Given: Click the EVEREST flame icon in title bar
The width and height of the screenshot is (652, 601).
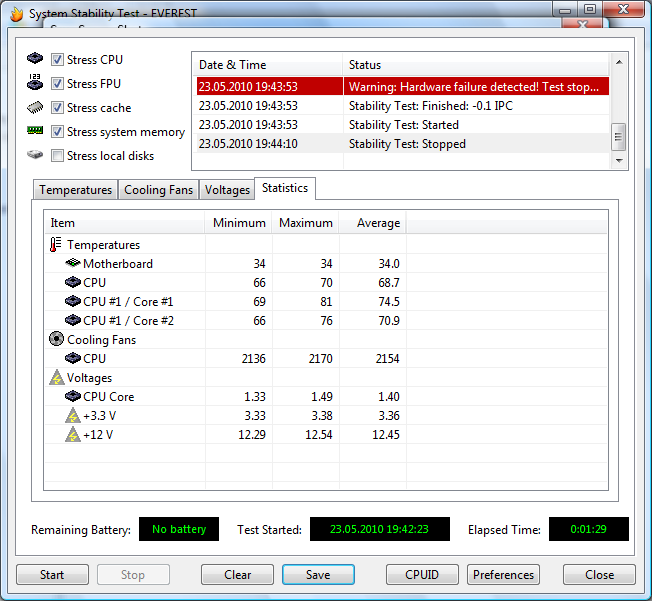Looking at the screenshot, I should click(x=16, y=14).
